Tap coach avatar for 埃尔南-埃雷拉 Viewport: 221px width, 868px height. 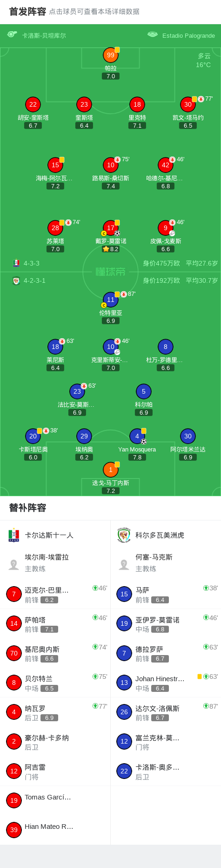tap(14, 565)
